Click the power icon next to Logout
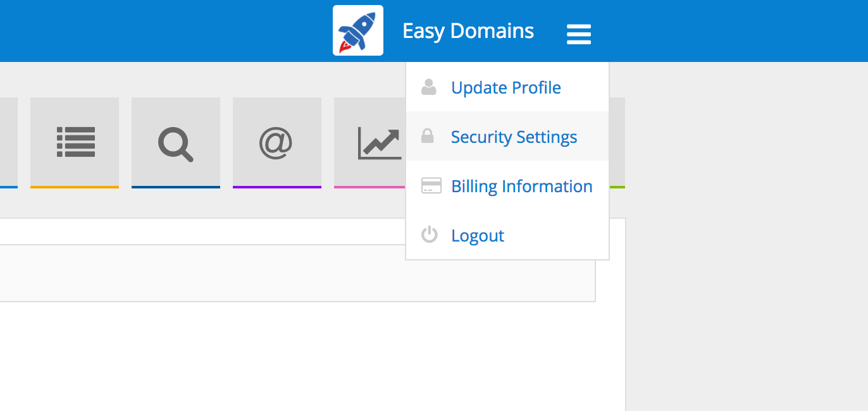 pos(429,235)
